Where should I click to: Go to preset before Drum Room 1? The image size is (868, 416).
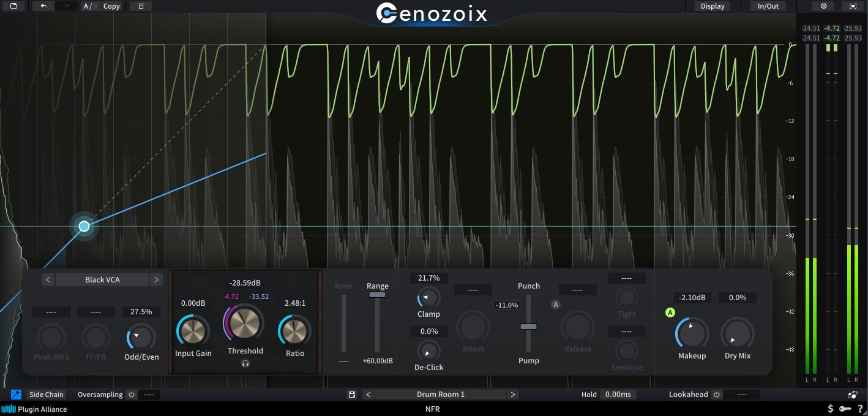point(369,395)
